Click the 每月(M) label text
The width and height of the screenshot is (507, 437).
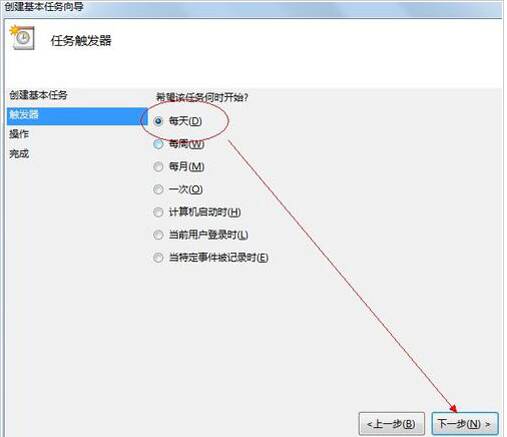[186, 167]
